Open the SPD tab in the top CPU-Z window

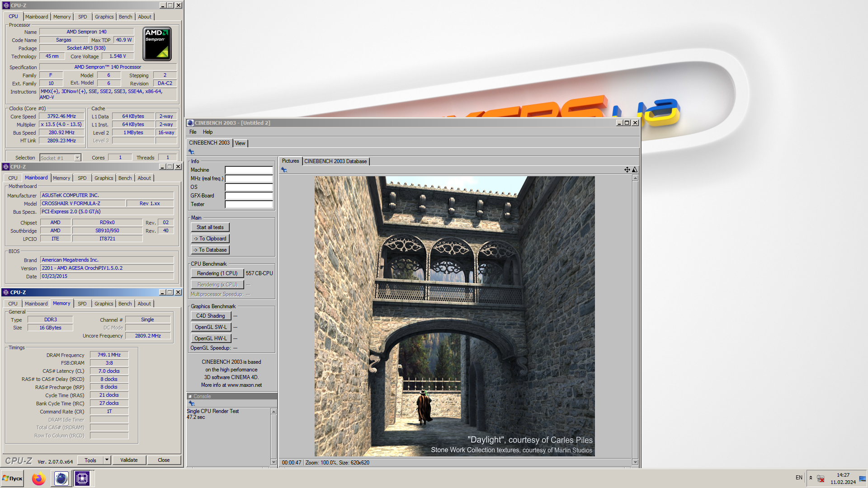[x=82, y=17]
